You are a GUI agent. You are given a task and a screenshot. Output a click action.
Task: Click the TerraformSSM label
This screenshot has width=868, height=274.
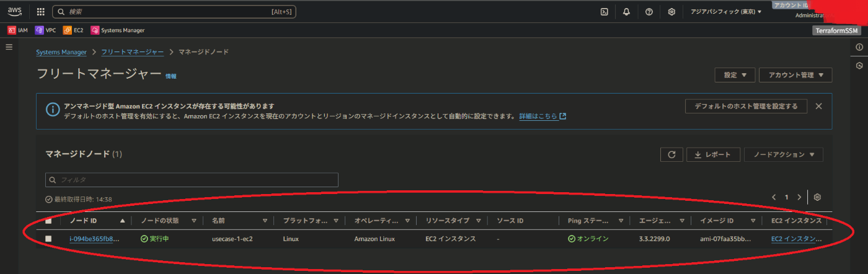coord(836,30)
